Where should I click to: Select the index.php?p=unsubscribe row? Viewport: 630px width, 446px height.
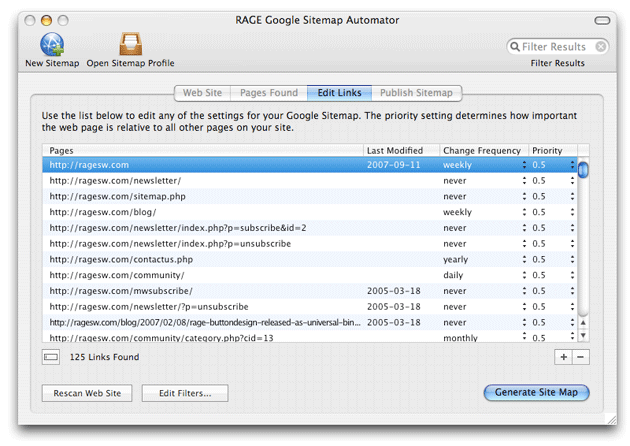click(309, 244)
